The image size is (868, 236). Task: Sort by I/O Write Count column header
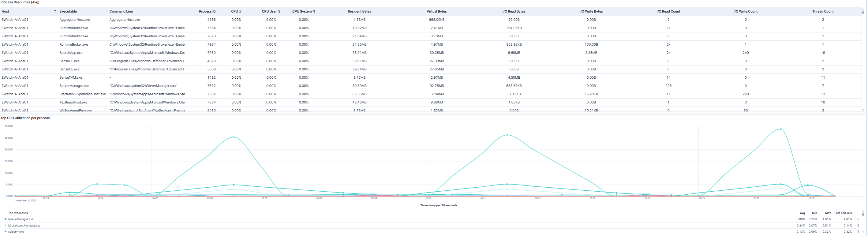745,11
